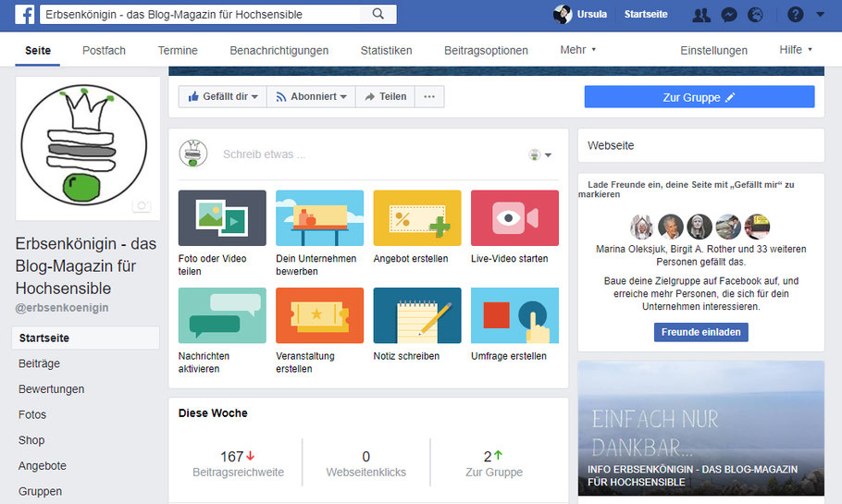Click the 2 Zur Gruppe statistic
The height and width of the screenshot is (504, 842).
click(x=493, y=463)
